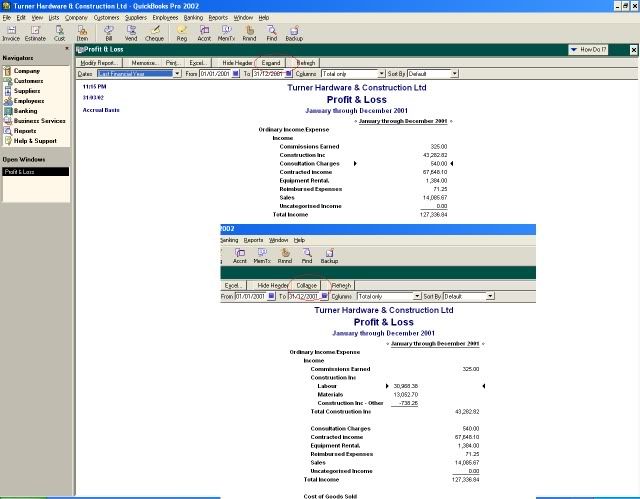Open the Dates range dropdown
This screenshot has height=499, width=640.
click(x=177, y=73)
